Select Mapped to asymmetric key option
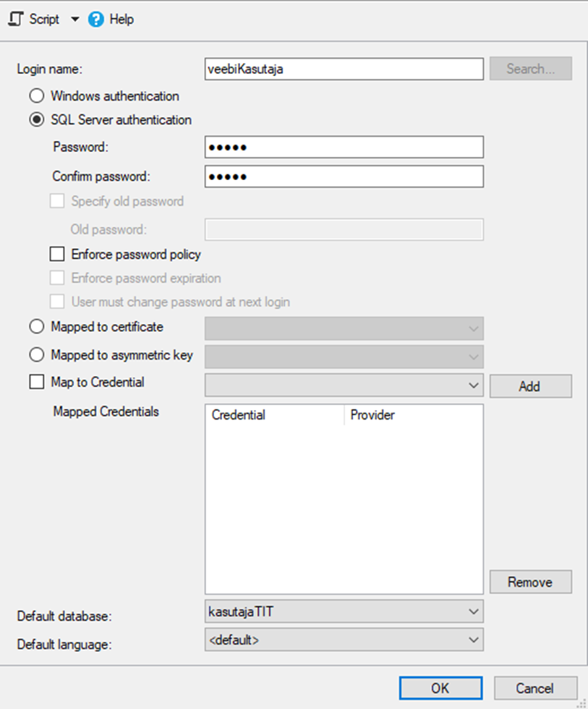 point(36,355)
